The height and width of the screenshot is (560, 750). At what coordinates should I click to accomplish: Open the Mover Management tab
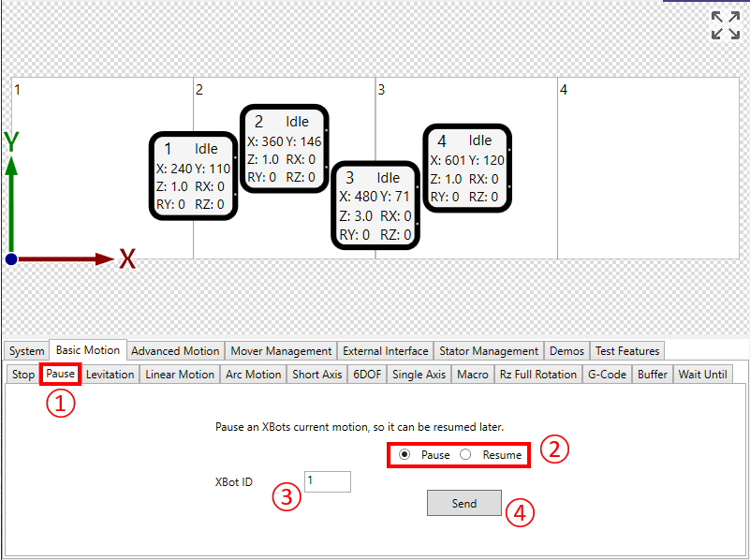click(281, 351)
